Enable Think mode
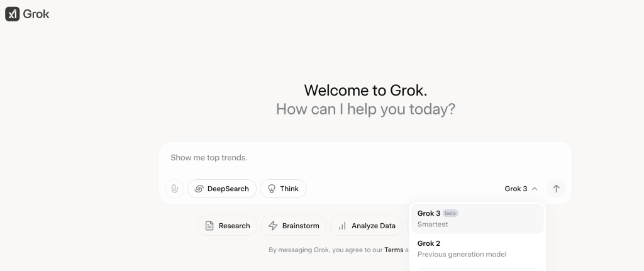This screenshot has width=644, height=271. pyautogui.click(x=283, y=189)
